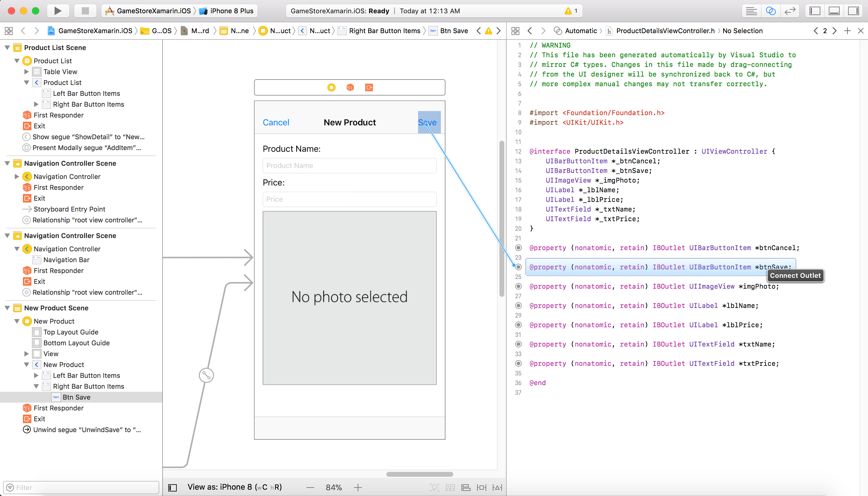Click the canvas horizontal scrollbar
868x496 pixels.
420,474
